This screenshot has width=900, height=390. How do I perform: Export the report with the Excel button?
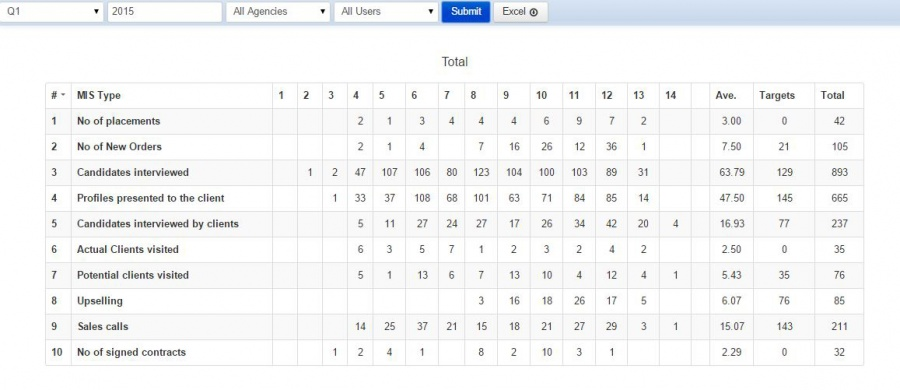tap(520, 11)
